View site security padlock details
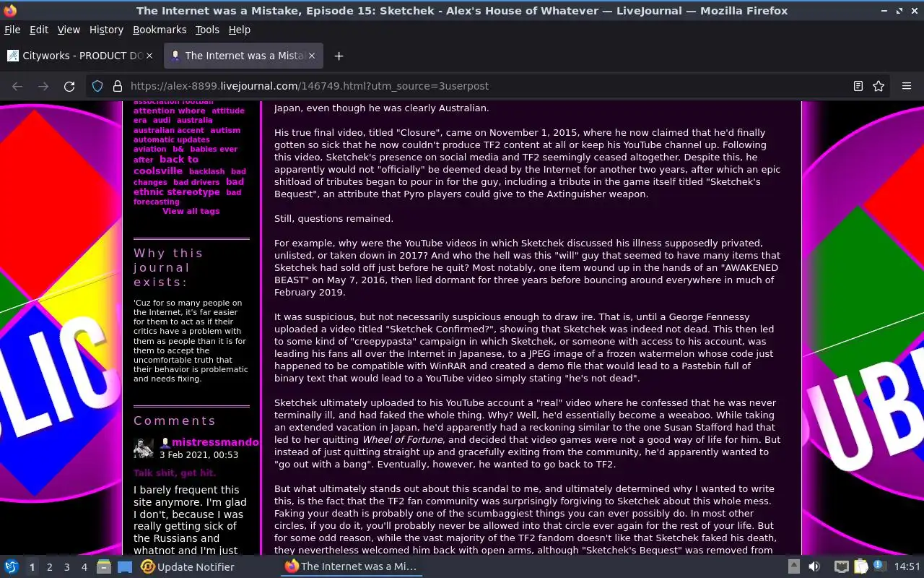 click(117, 86)
